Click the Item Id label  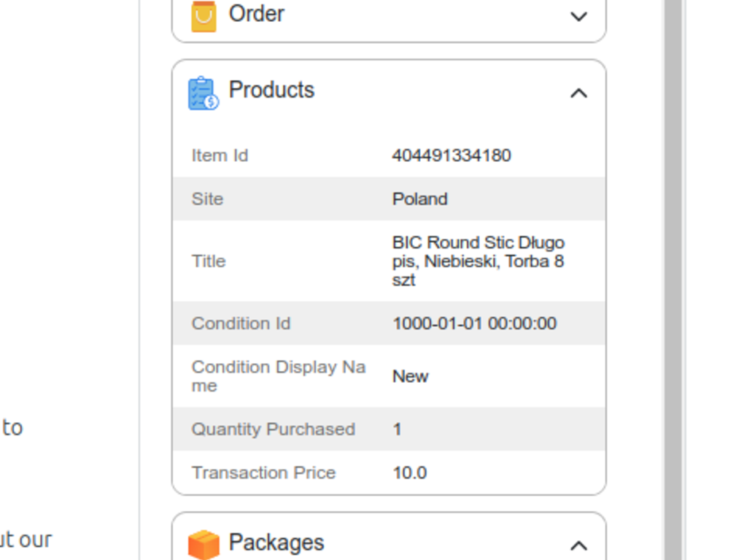pos(220,155)
